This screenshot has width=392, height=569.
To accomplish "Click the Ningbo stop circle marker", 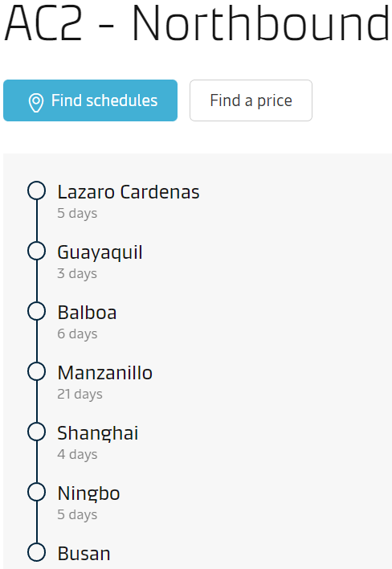I will (x=37, y=492).
